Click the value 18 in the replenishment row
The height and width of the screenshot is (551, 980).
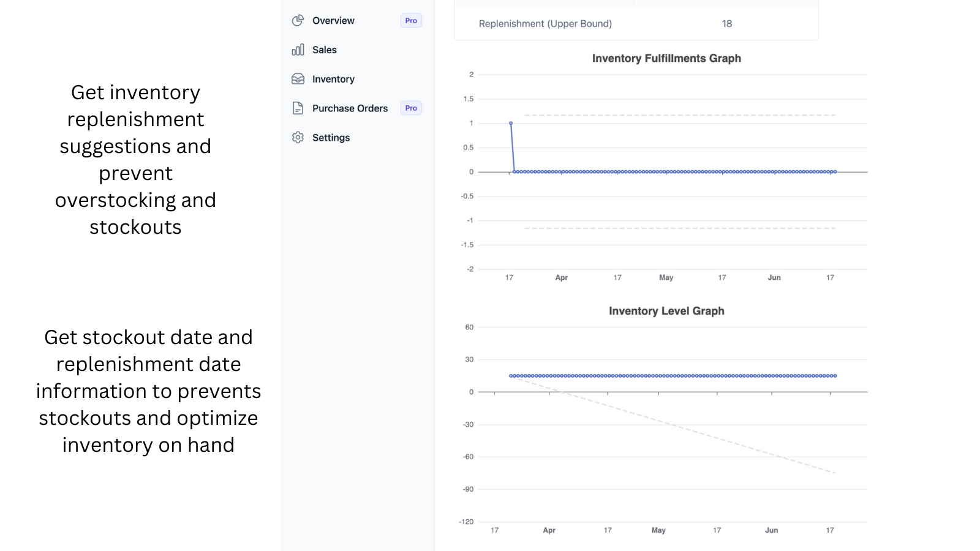[x=726, y=23]
